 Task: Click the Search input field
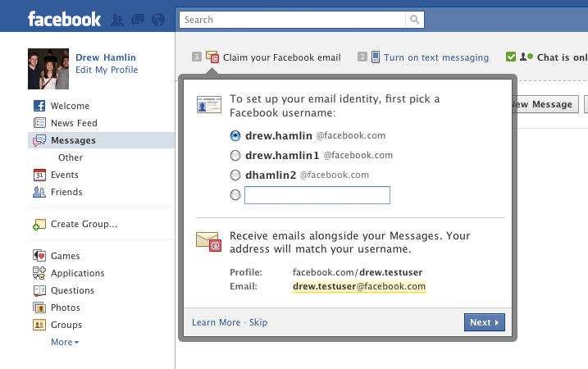click(x=293, y=20)
